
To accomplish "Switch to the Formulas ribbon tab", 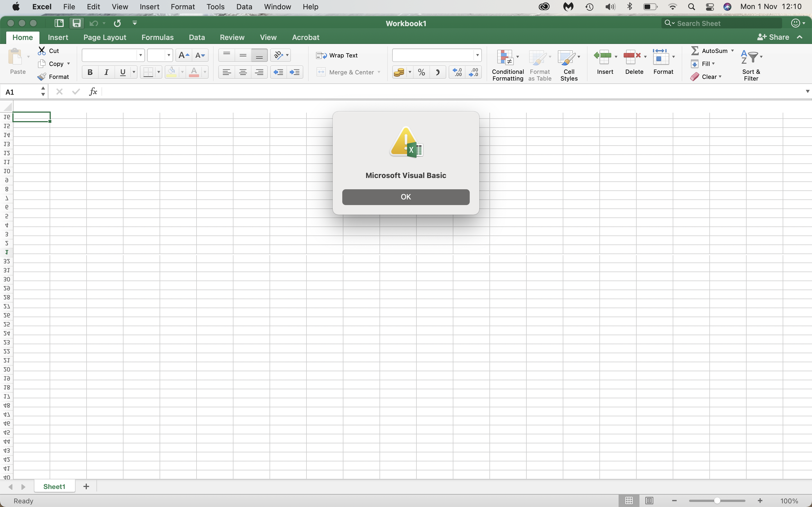I will pos(158,37).
